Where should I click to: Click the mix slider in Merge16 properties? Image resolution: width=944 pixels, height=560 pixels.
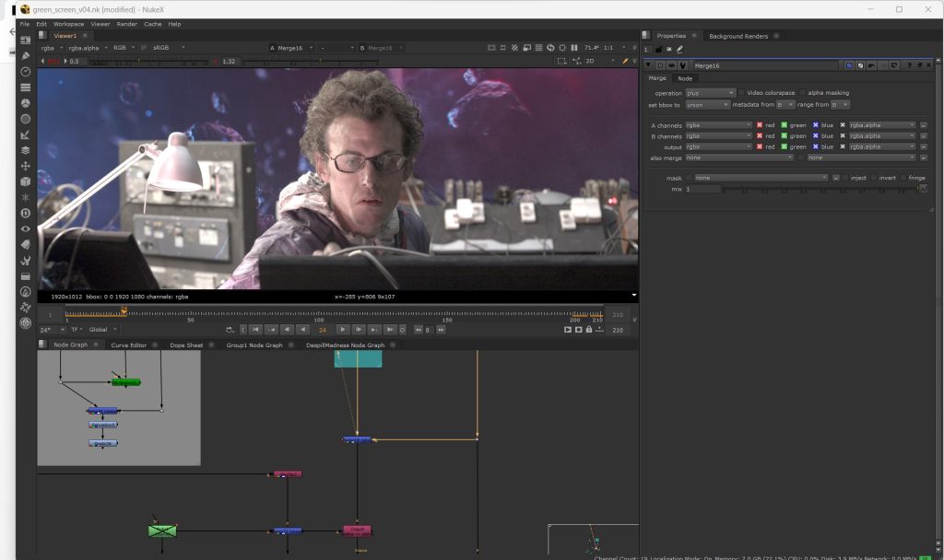[x=821, y=189]
